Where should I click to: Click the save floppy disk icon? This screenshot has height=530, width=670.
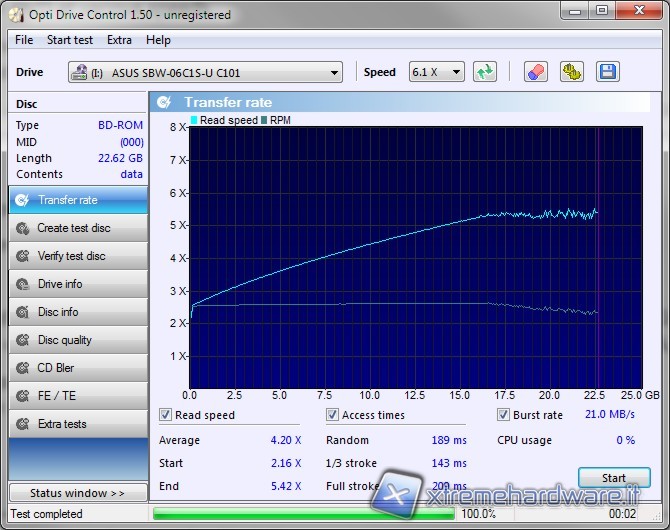607,72
